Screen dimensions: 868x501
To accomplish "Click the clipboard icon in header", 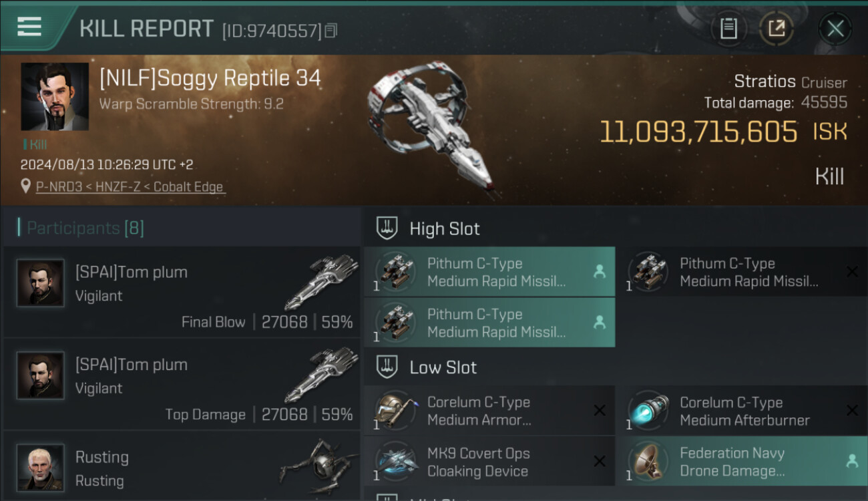I will click(728, 29).
